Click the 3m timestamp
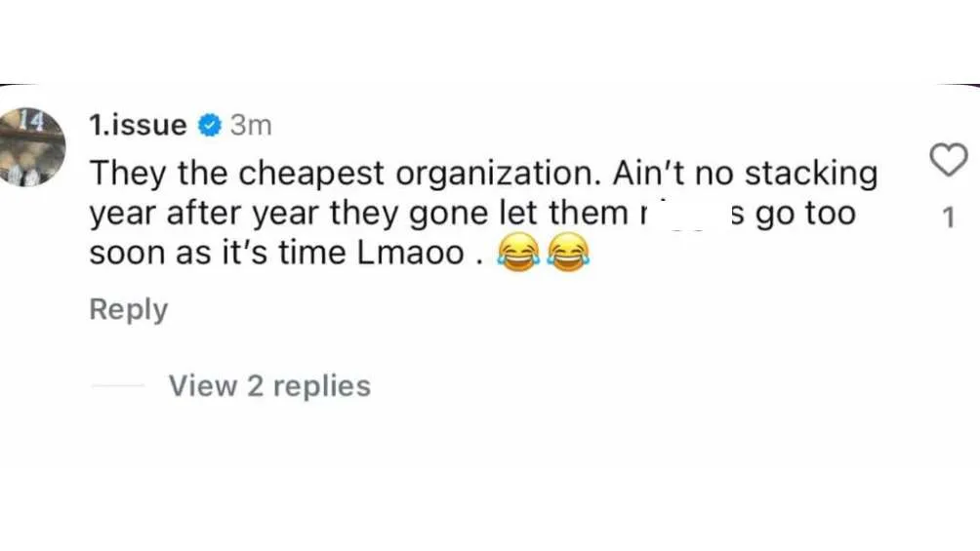 click(250, 126)
